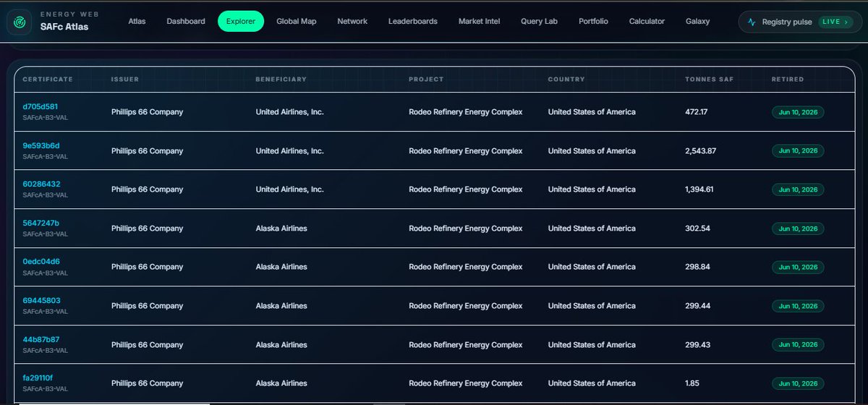
Task: Click the ISSUER column header
Action: coord(125,79)
